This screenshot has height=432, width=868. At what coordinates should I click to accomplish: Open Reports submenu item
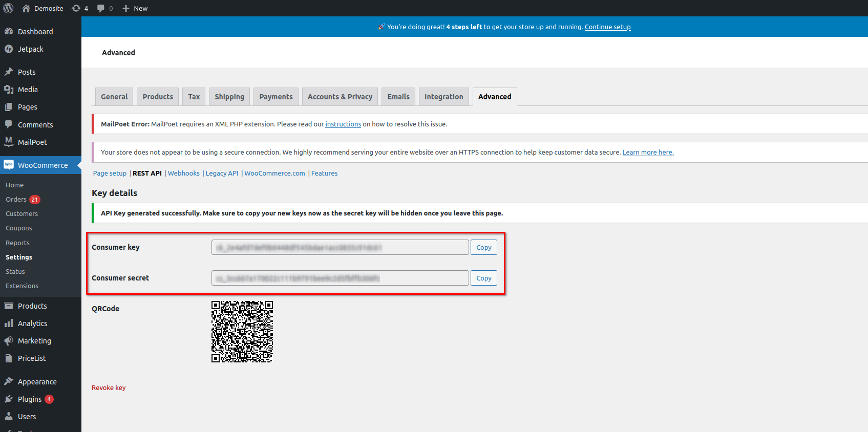[18, 243]
